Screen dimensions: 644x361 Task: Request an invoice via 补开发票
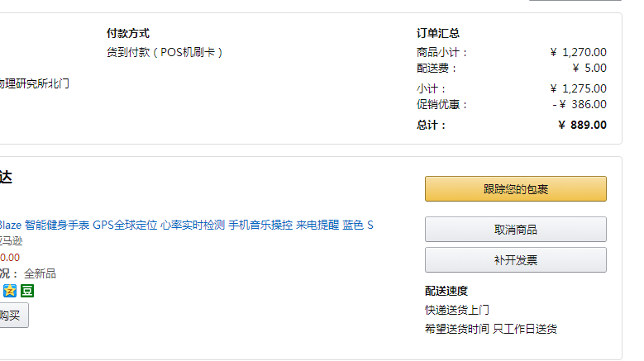515,259
